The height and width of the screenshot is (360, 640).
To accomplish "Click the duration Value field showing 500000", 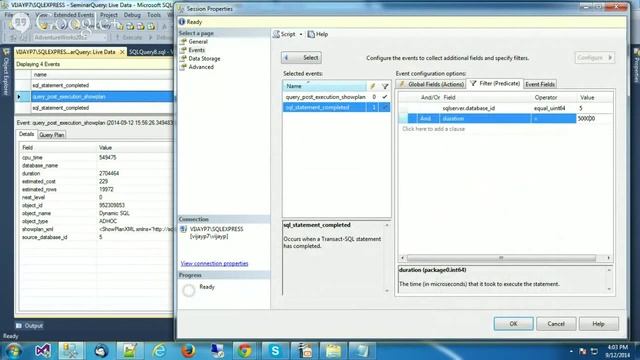I will pos(594,118).
